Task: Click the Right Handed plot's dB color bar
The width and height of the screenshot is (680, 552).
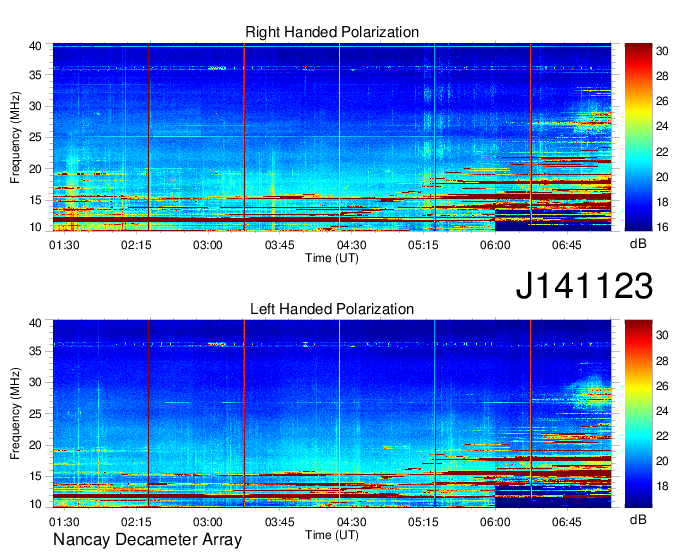Action: [638, 137]
